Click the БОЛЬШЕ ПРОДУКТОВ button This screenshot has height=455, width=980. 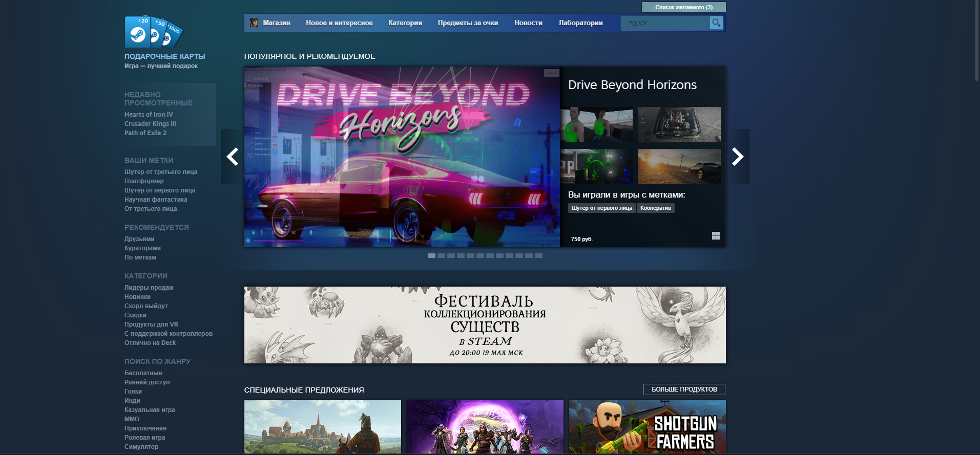tap(684, 389)
